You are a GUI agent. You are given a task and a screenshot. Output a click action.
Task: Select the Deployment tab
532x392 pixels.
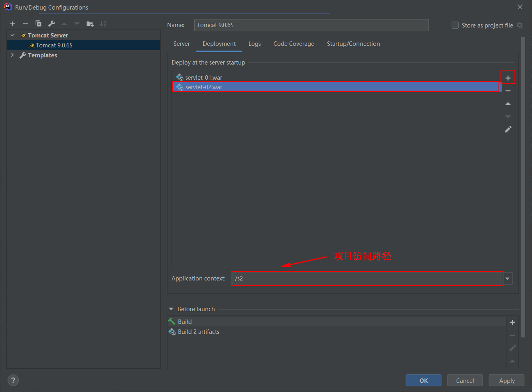click(x=219, y=44)
